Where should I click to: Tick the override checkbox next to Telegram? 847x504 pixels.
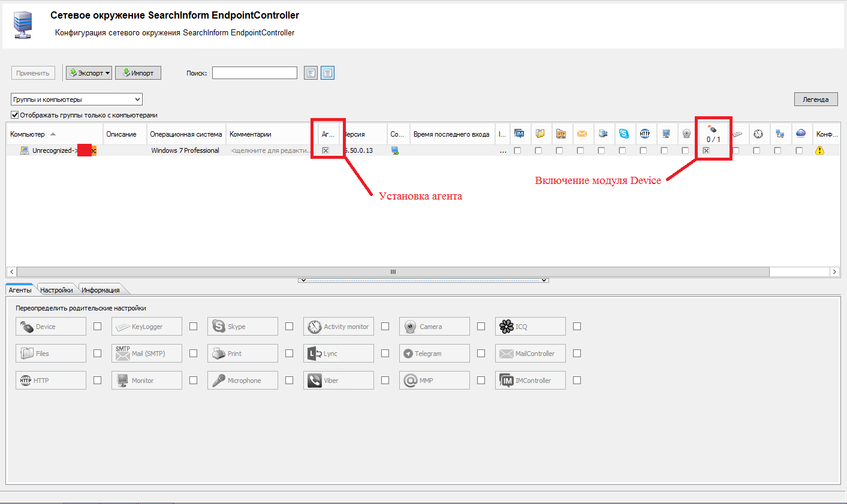click(481, 354)
